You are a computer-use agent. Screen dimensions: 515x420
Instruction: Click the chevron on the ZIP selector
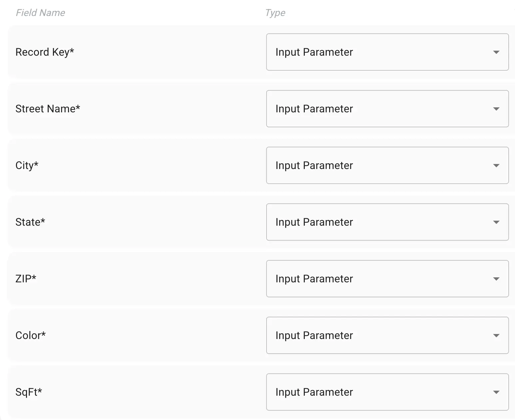496,279
